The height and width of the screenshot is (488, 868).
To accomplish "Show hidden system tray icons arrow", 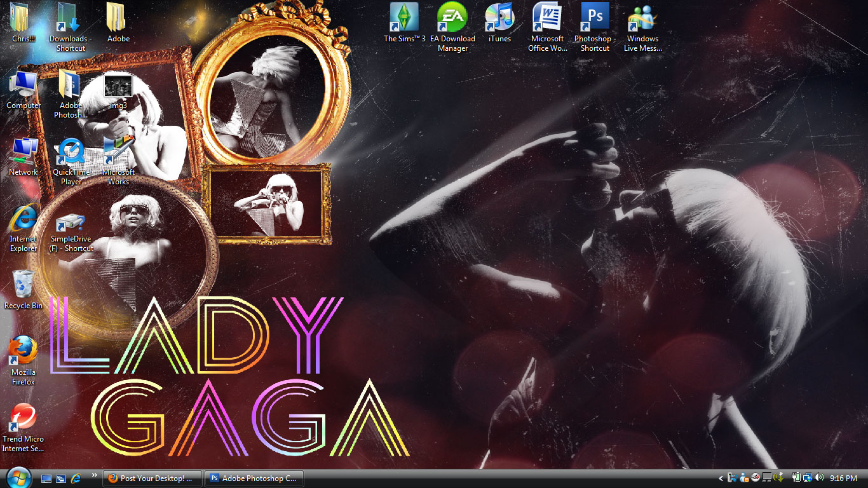I will pyautogui.click(x=721, y=478).
